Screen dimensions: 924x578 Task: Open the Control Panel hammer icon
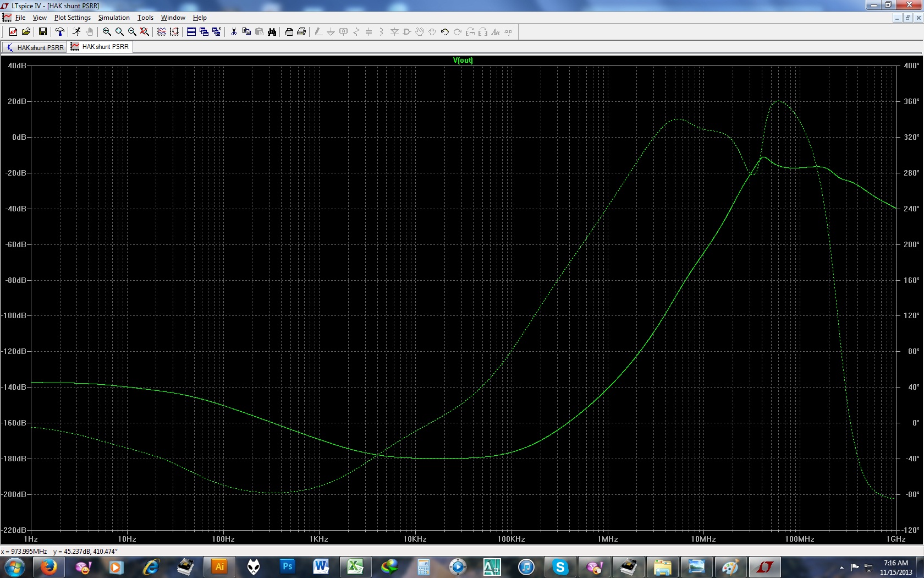point(60,32)
